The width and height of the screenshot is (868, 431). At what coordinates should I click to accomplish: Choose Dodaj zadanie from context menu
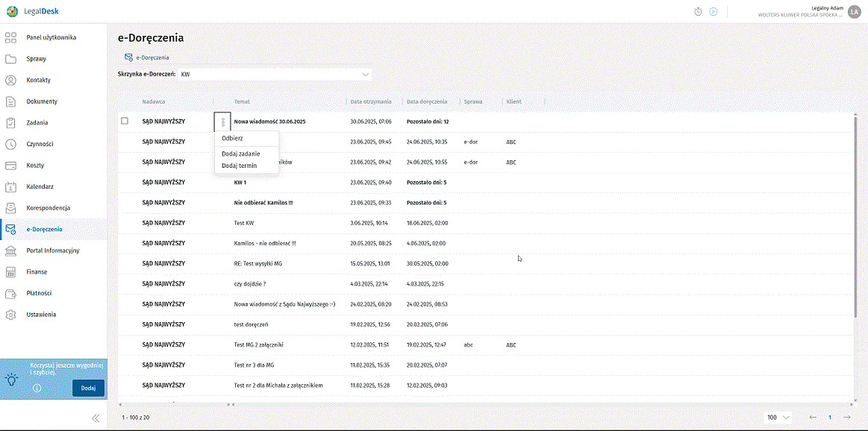tap(241, 154)
